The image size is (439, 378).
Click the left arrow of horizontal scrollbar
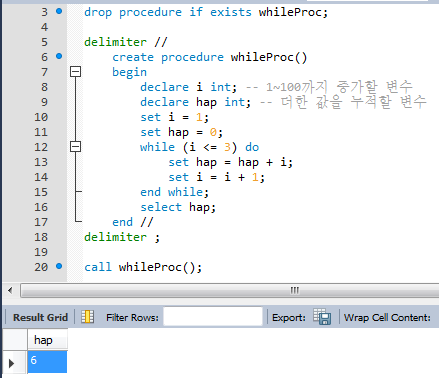(x=10, y=290)
